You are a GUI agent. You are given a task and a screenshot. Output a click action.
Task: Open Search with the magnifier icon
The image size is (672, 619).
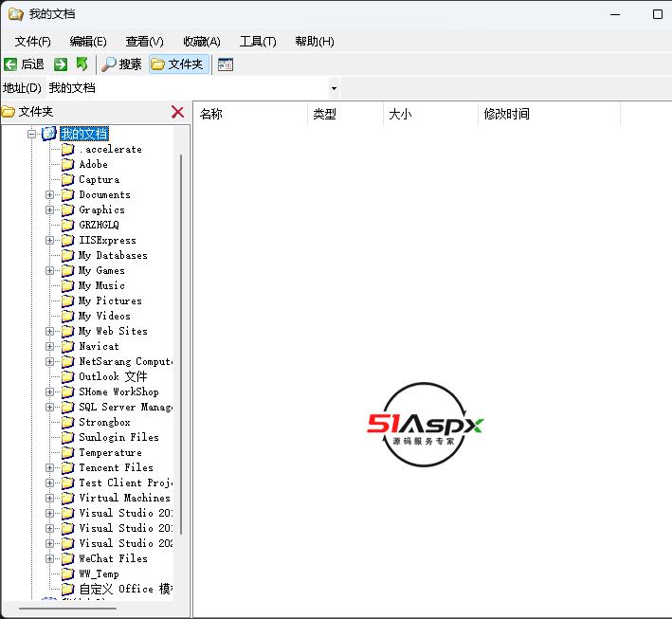[x=110, y=64]
